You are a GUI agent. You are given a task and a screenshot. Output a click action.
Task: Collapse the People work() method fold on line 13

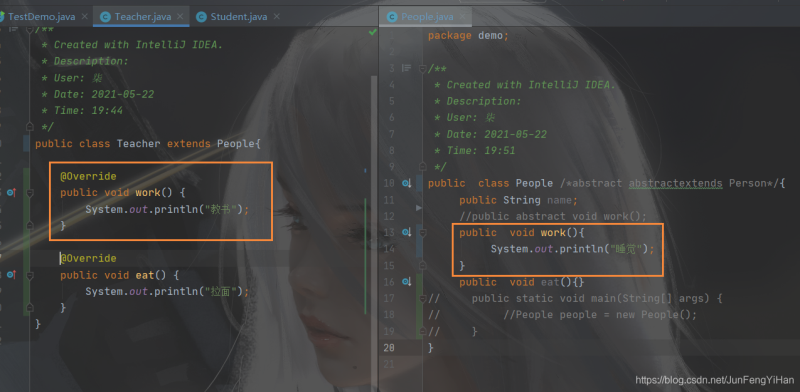point(422,233)
